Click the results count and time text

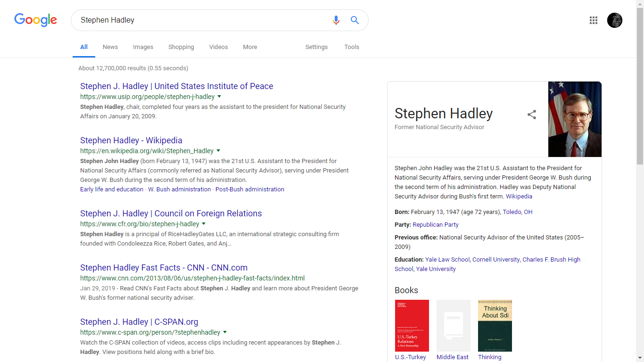133,68
